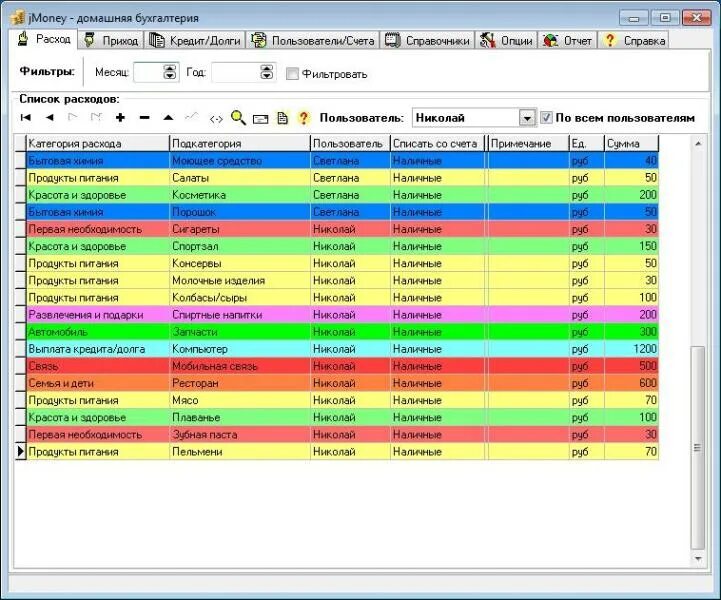This screenshot has width=721, height=600.
Task: Click the Семья и дети category cell
Action: (x=98, y=383)
